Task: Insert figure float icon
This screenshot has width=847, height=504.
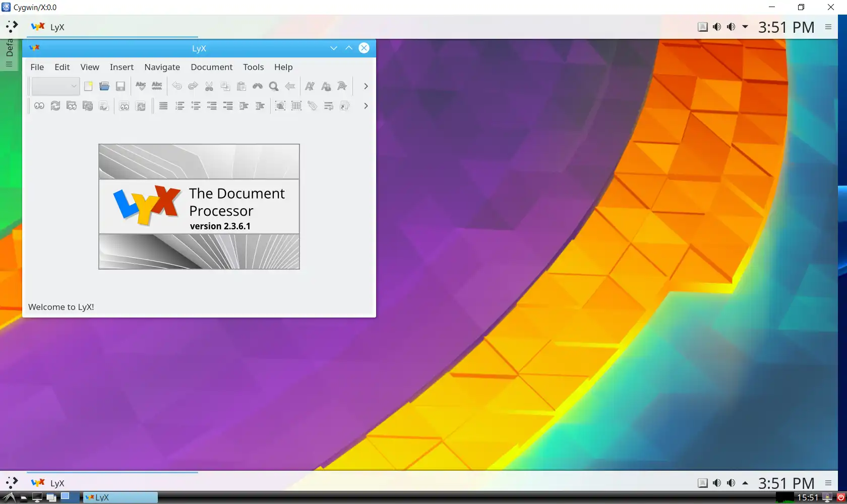Action: click(x=280, y=106)
